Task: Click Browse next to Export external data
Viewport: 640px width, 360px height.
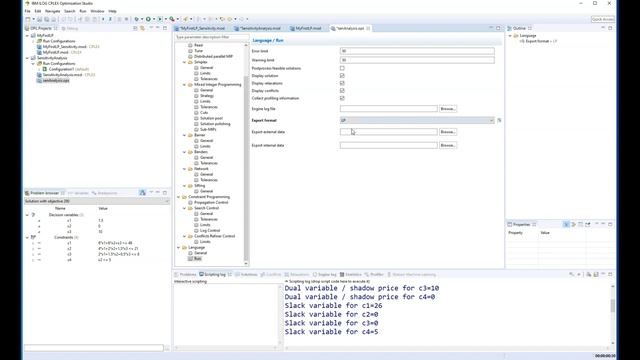Action: tap(448, 132)
